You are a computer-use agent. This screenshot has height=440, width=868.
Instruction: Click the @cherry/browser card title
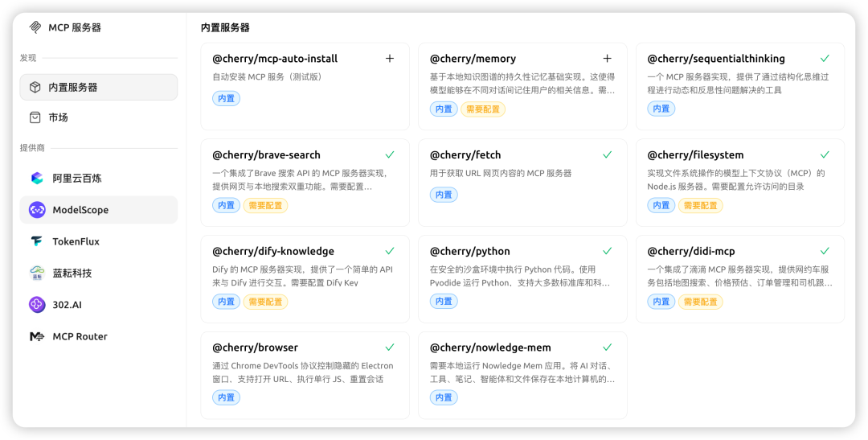click(x=256, y=347)
